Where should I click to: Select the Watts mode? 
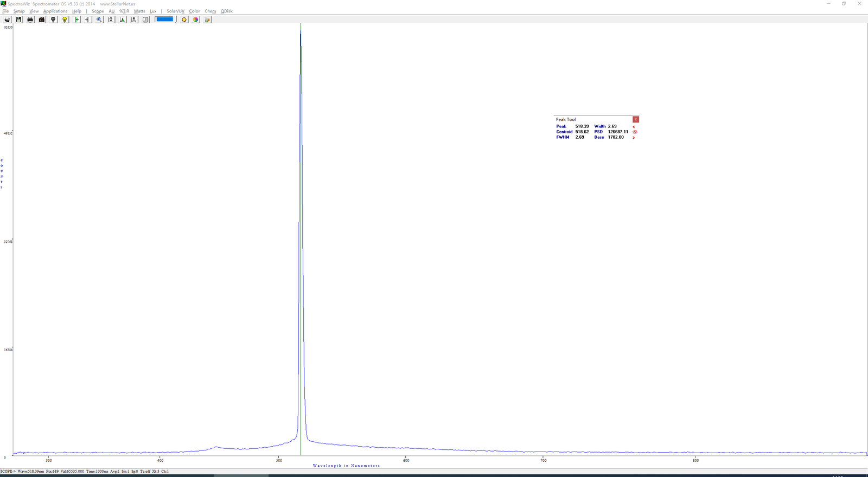click(139, 11)
